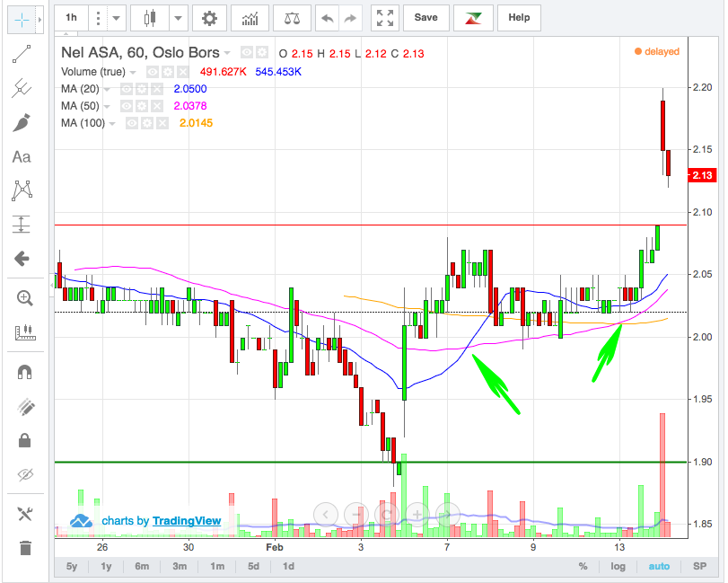This screenshot has height=583, width=728.
Task: Toggle percent scale
Action: pos(583,566)
